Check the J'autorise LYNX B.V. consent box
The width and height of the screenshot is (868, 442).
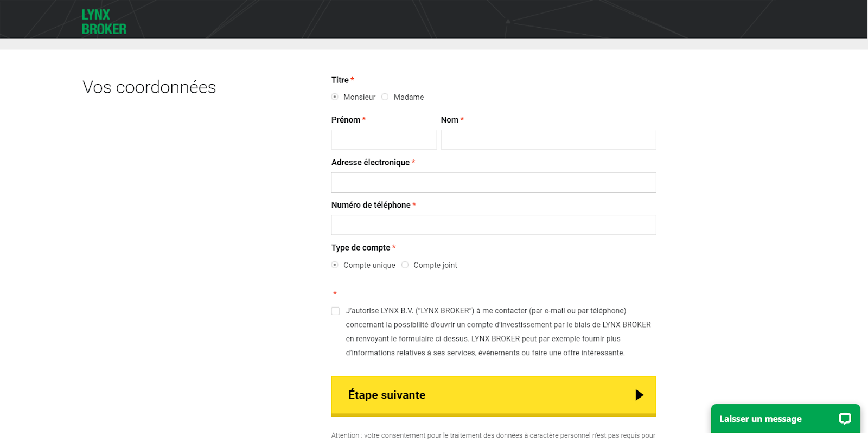click(335, 311)
